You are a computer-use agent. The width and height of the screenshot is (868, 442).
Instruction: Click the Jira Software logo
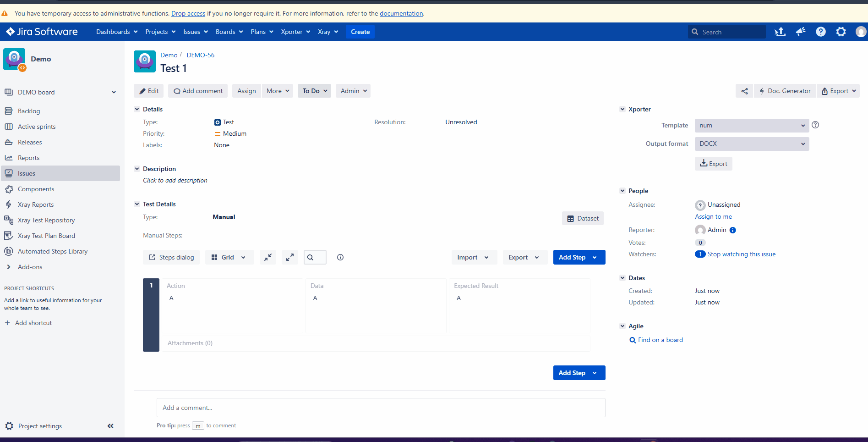tap(42, 32)
